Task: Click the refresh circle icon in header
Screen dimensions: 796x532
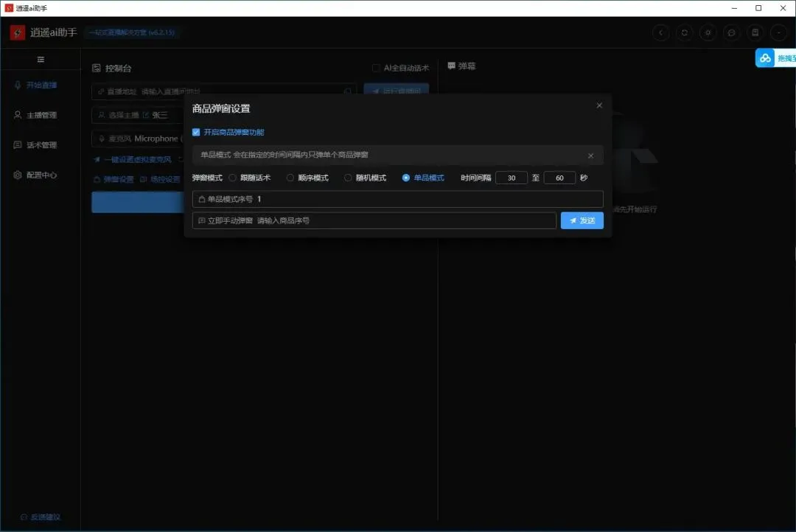Action: (684, 32)
